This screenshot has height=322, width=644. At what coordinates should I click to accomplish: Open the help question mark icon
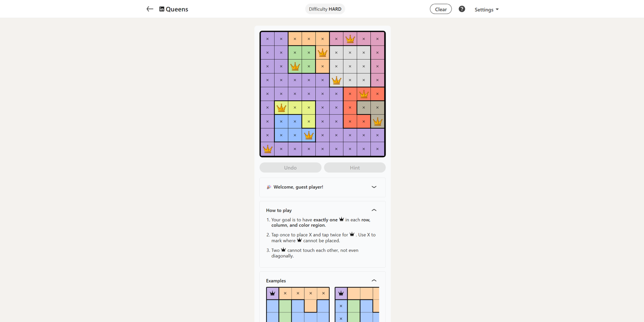[x=462, y=9]
